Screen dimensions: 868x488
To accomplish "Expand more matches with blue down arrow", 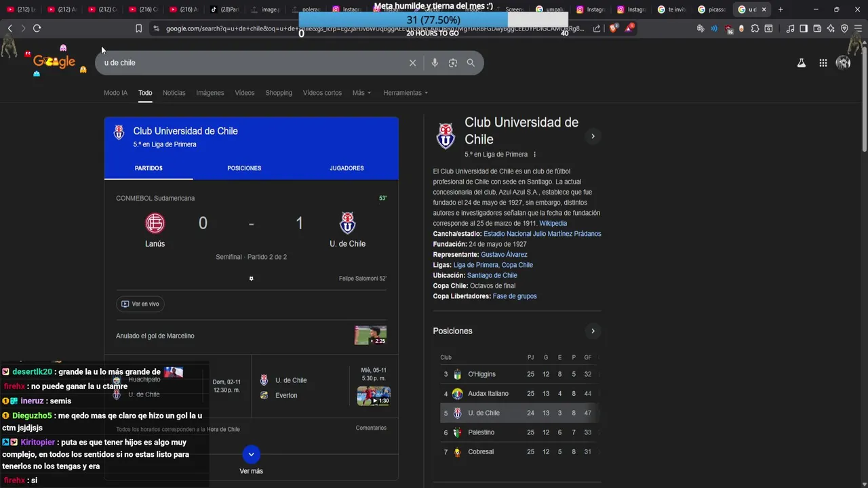I will pyautogui.click(x=251, y=454).
